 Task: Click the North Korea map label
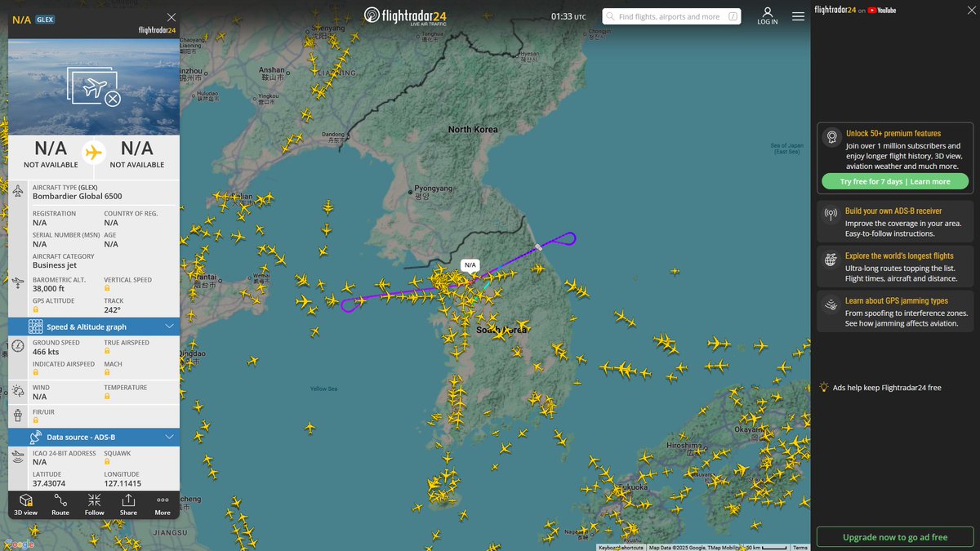473,130
